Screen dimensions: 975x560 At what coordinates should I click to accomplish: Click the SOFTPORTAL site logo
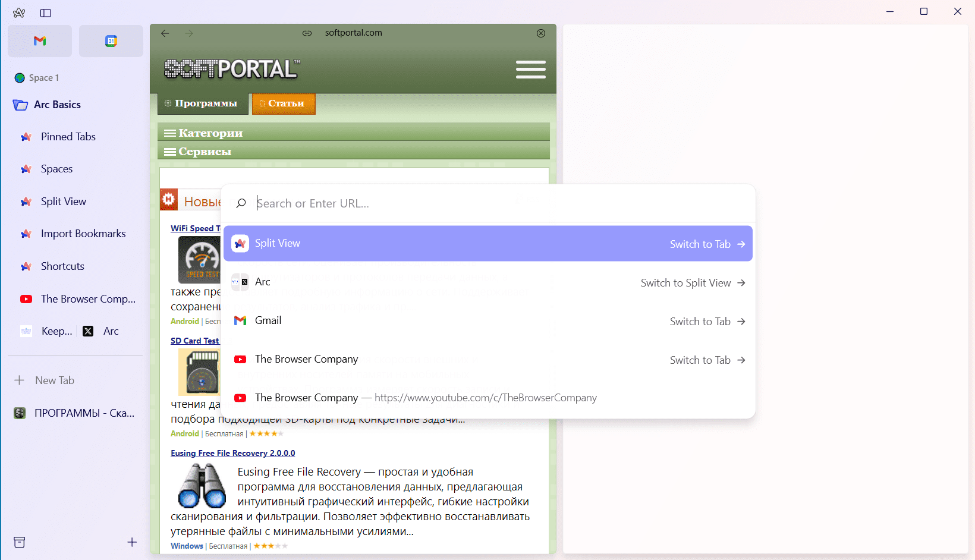(232, 69)
